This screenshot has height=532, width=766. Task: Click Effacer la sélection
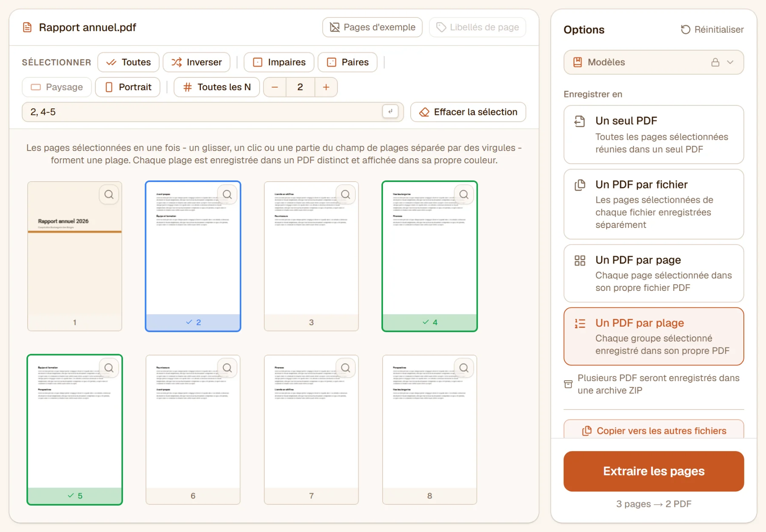click(468, 112)
